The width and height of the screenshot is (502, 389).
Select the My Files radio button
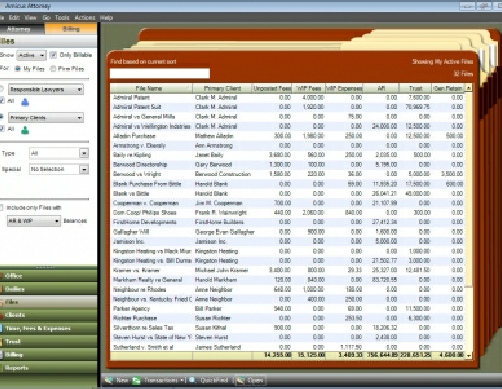[x=18, y=69]
